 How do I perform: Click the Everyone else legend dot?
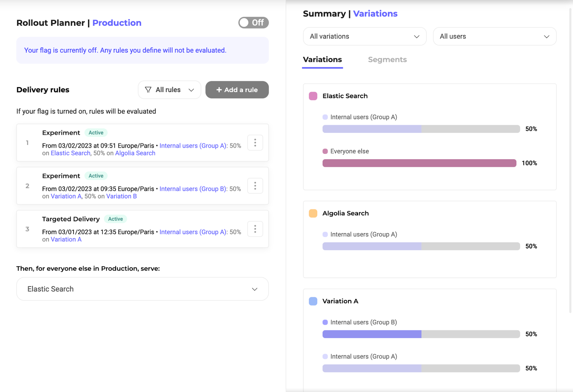coord(325,151)
